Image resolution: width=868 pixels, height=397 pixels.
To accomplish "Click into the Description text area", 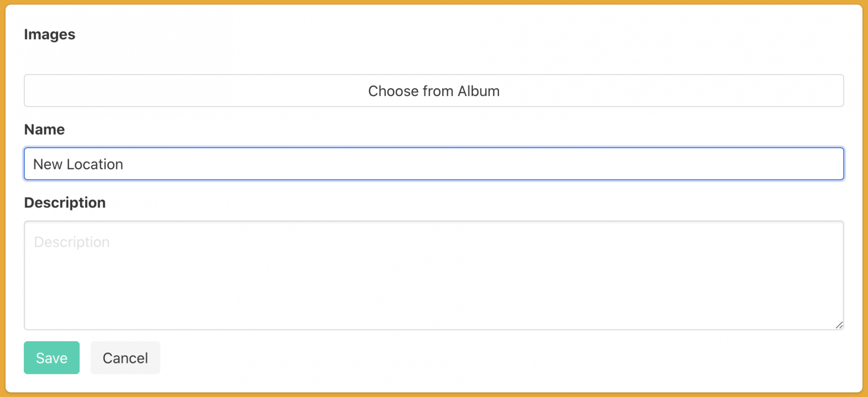I will (x=433, y=275).
